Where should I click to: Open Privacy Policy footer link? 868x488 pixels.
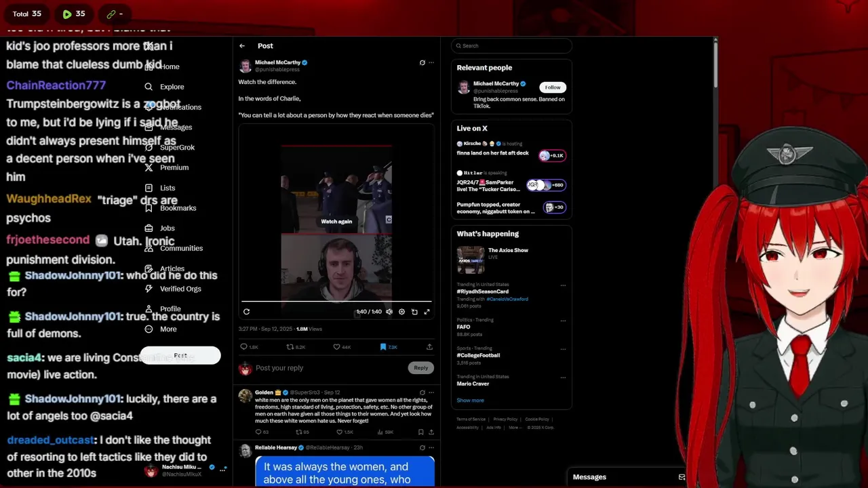tap(505, 419)
